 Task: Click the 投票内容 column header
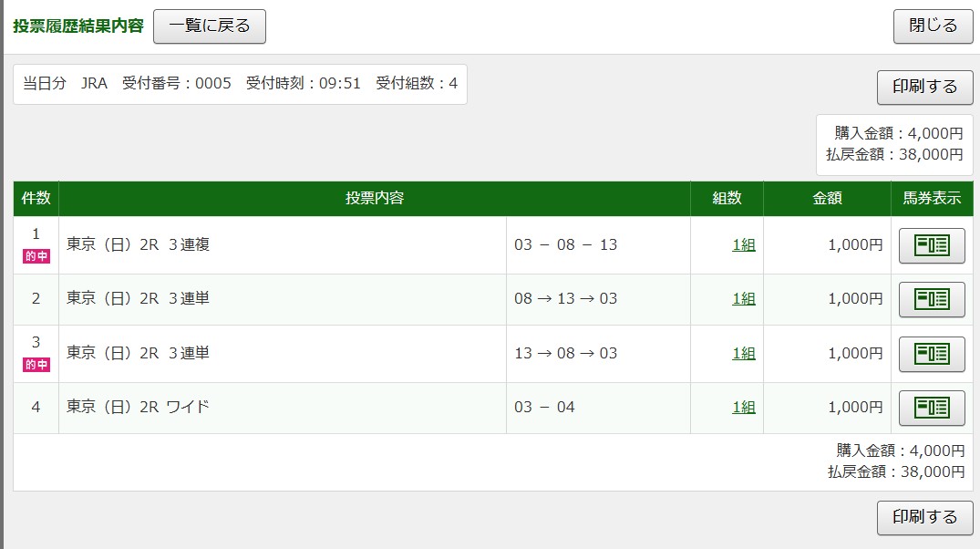[374, 198]
